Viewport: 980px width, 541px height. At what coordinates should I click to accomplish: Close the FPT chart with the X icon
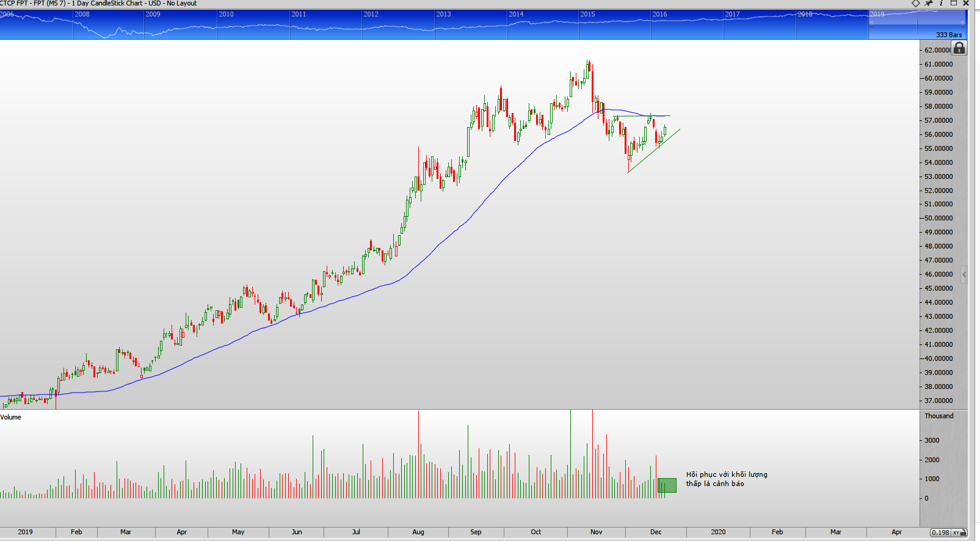[966, 3]
